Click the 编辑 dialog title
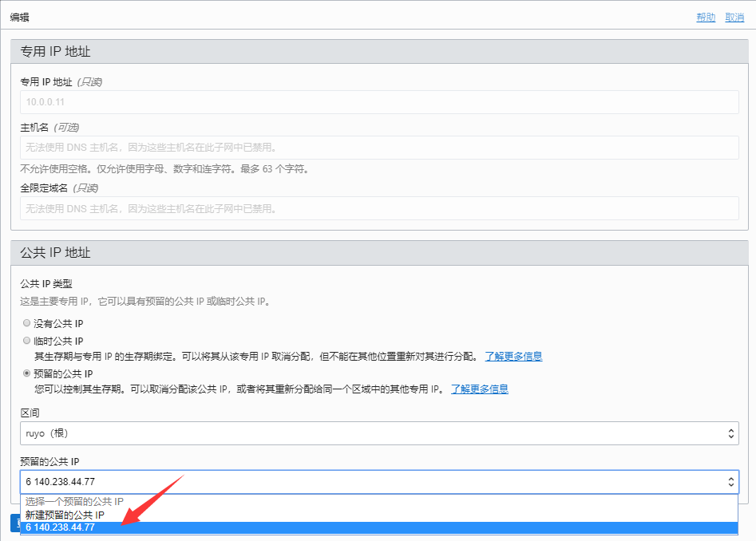The width and height of the screenshot is (756, 541). coord(20,18)
